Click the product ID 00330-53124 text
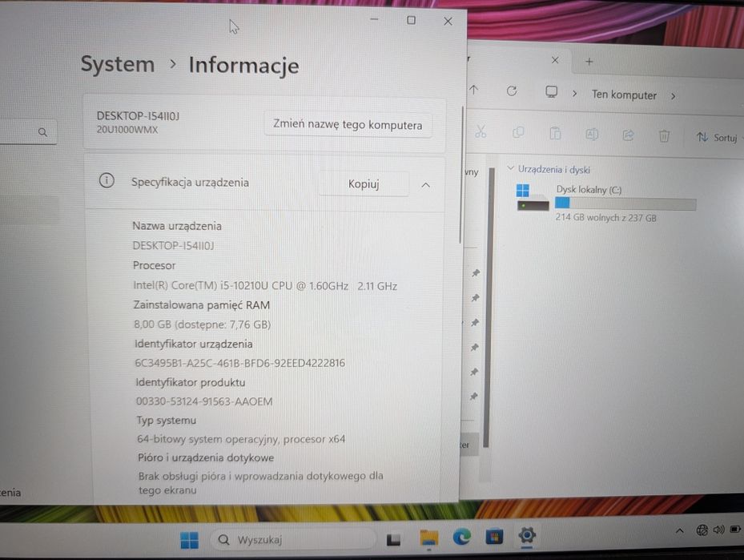The image size is (744, 560). [204, 401]
